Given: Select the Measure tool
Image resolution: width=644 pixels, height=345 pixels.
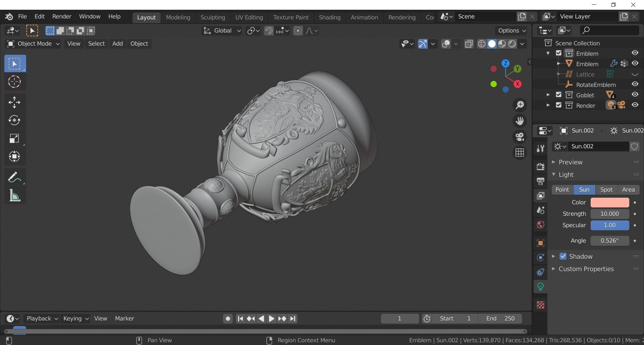Looking at the screenshot, I should pyautogui.click(x=14, y=195).
